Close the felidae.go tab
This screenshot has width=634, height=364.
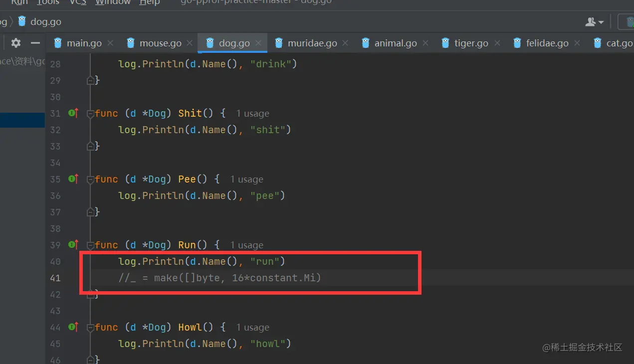(577, 43)
